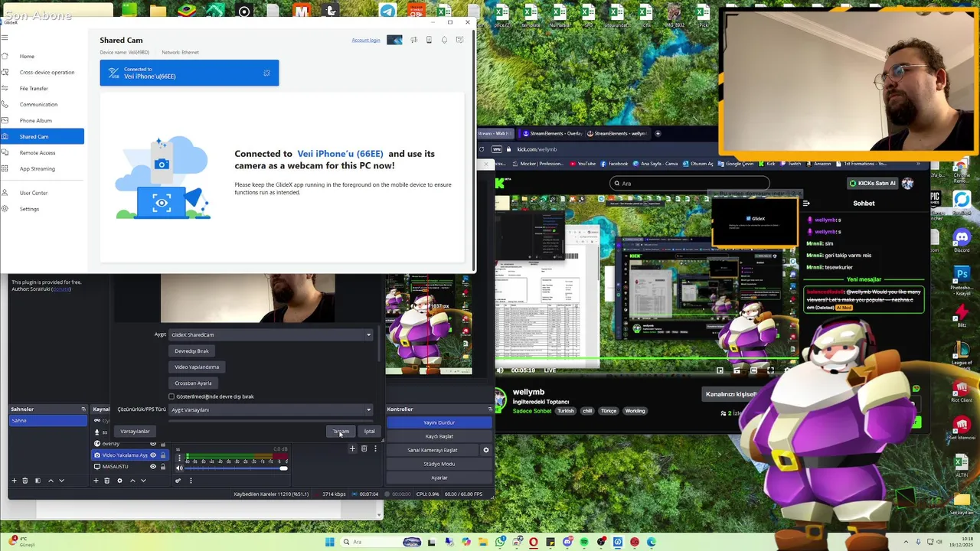980x551 pixels.
Task: Collapse Sohbet chat panel arrow icon
Action: click(x=805, y=204)
